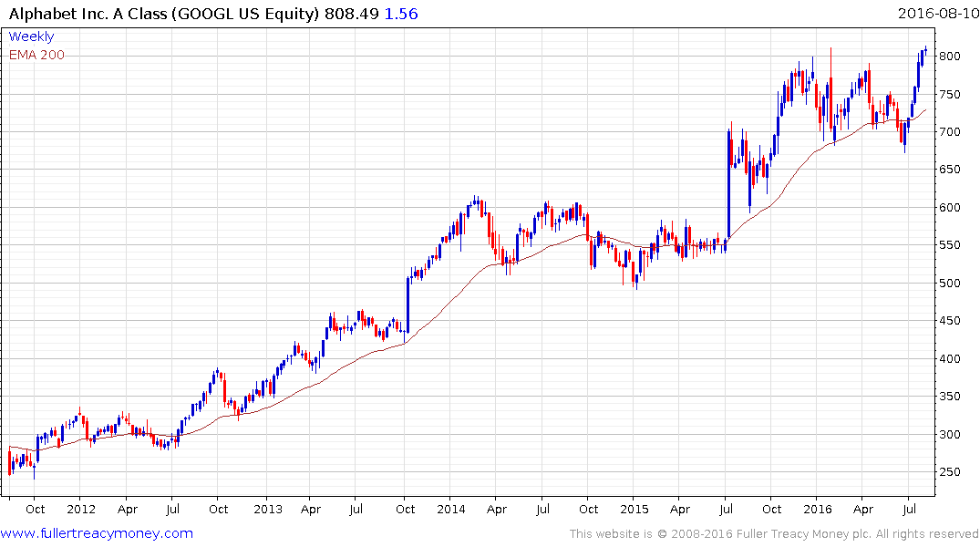The image size is (980, 547).
Task: Click the 500 price axis label
Action: [950, 284]
